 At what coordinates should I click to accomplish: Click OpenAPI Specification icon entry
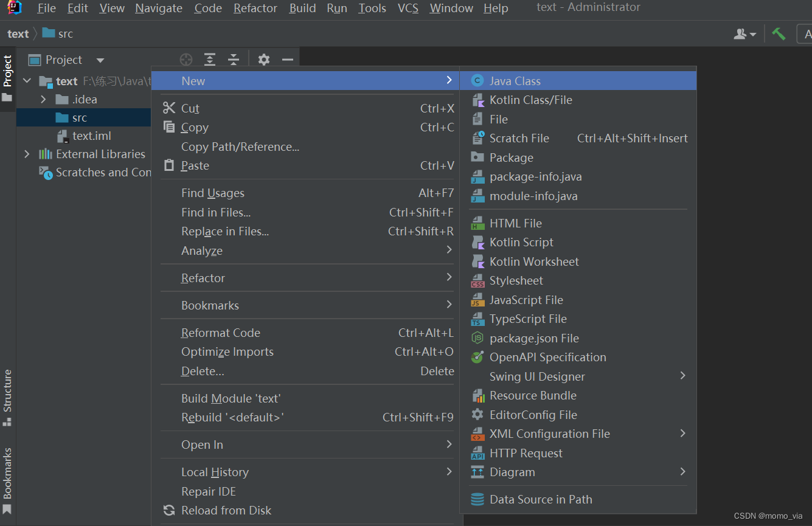478,357
